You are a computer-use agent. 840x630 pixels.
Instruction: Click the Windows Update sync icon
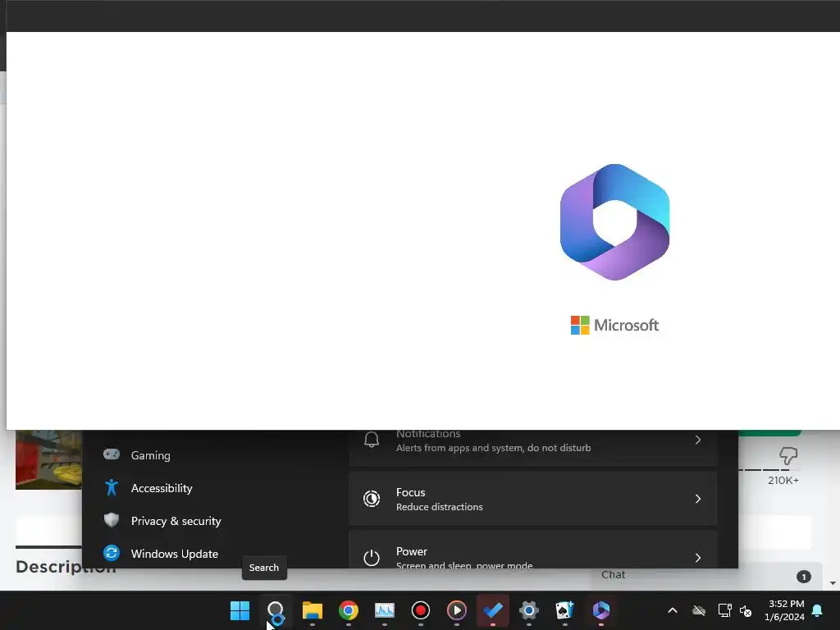(112, 553)
